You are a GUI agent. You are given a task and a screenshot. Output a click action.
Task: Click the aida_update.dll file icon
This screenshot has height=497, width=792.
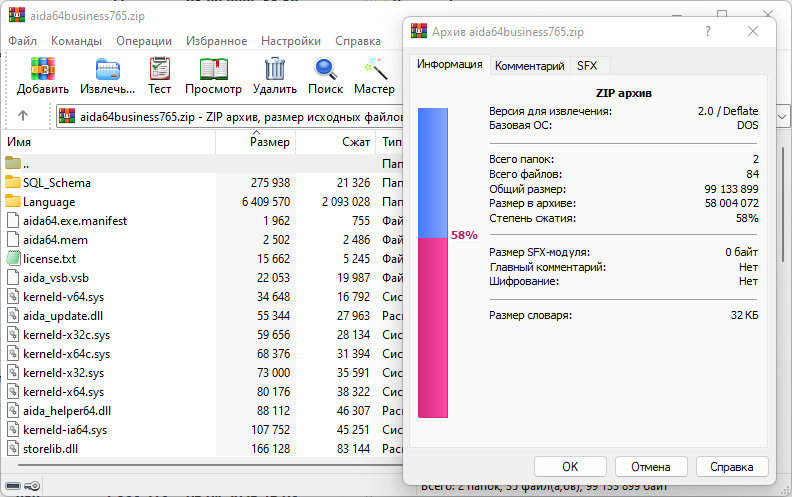point(13,315)
